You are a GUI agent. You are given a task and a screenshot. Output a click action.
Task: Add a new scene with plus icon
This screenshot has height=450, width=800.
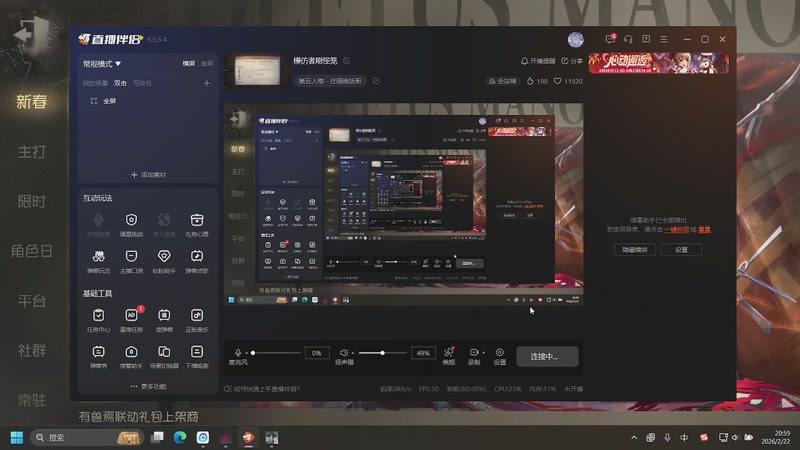[207, 83]
